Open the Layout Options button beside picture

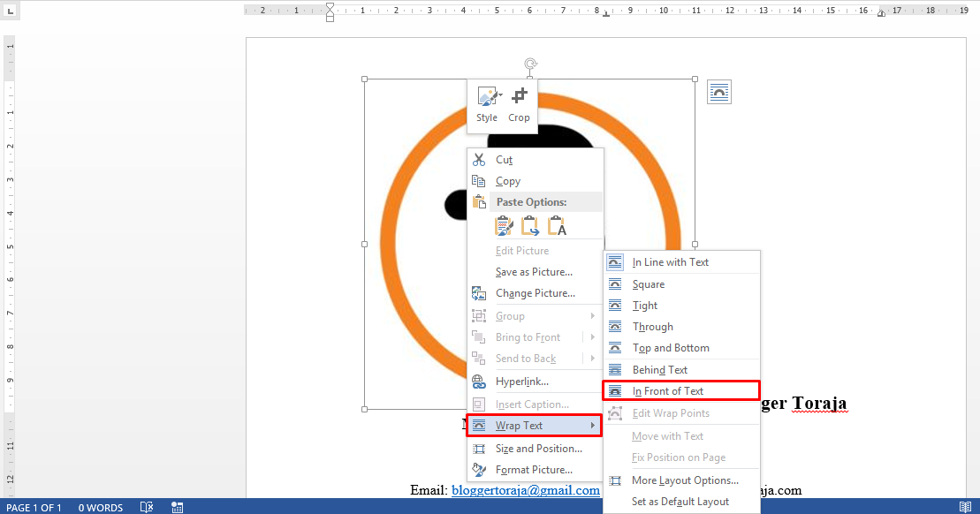click(718, 93)
